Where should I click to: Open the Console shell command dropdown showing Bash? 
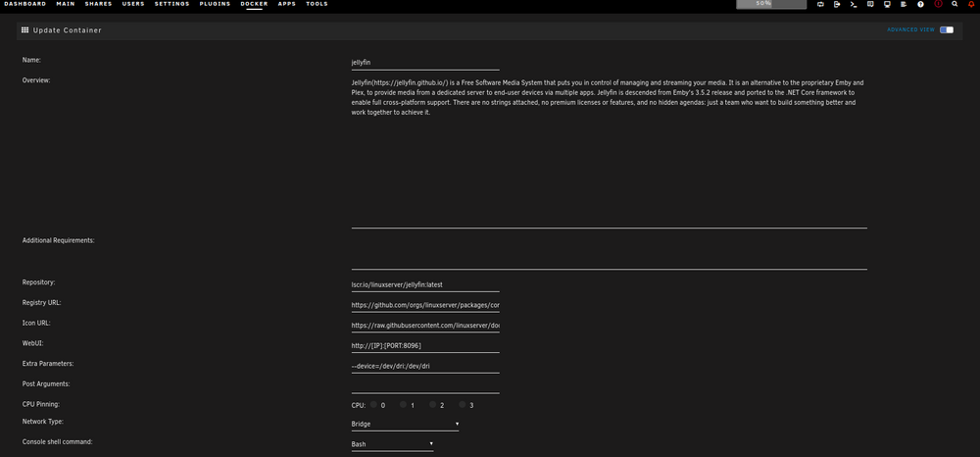392,444
